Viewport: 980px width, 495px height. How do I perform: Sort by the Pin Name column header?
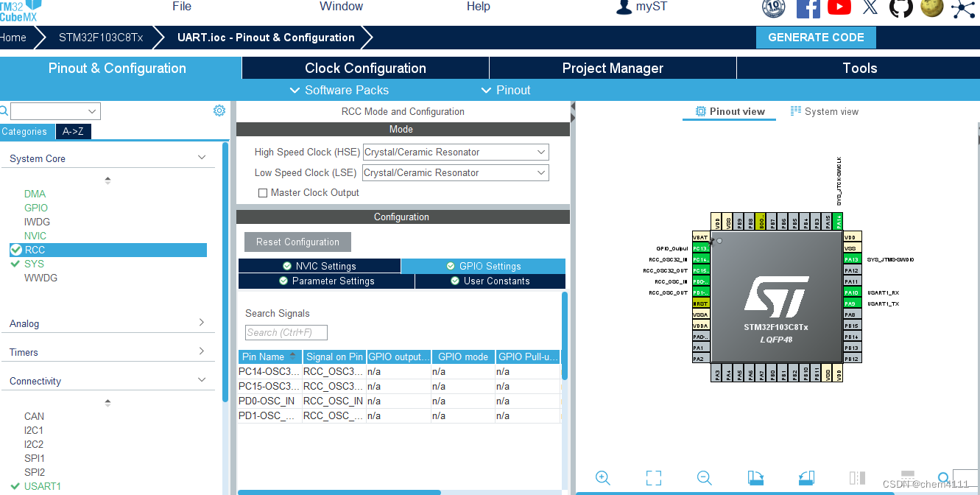point(270,357)
